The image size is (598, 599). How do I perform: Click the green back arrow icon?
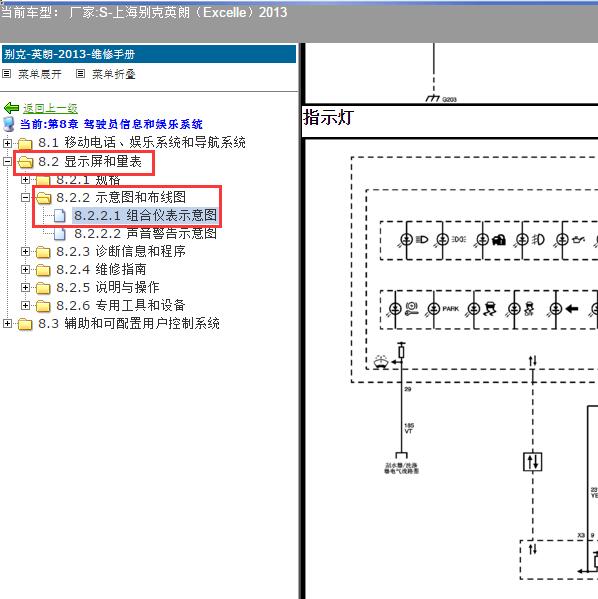point(11,108)
